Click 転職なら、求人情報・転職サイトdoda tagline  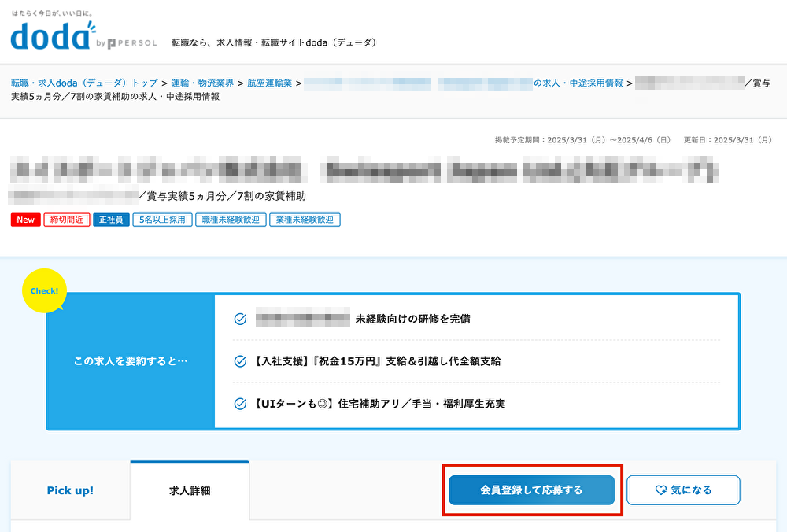pyautogui.click(x=274, y=42)
